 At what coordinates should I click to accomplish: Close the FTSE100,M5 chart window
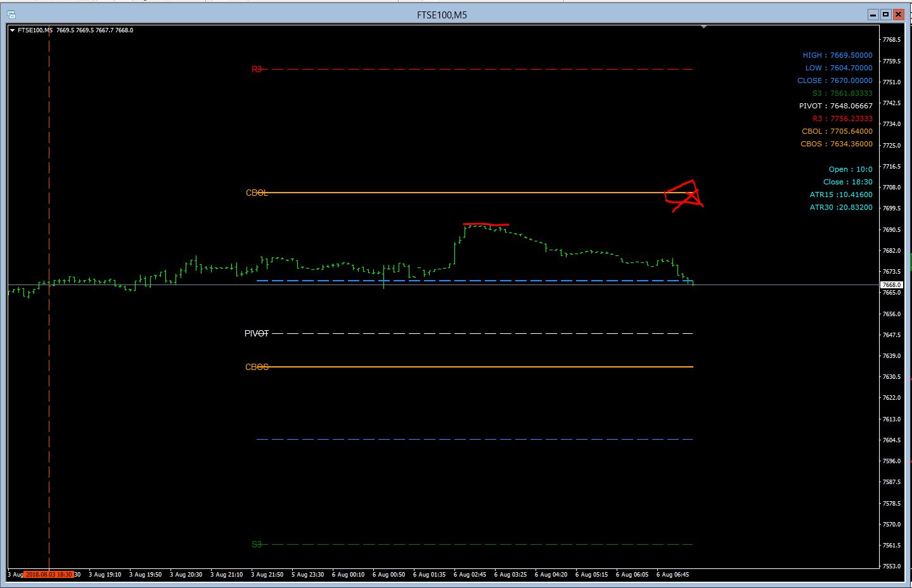click(x=898, y=14)
